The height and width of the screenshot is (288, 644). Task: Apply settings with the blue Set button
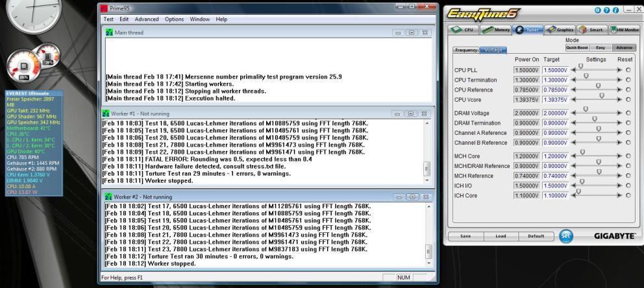565,236
